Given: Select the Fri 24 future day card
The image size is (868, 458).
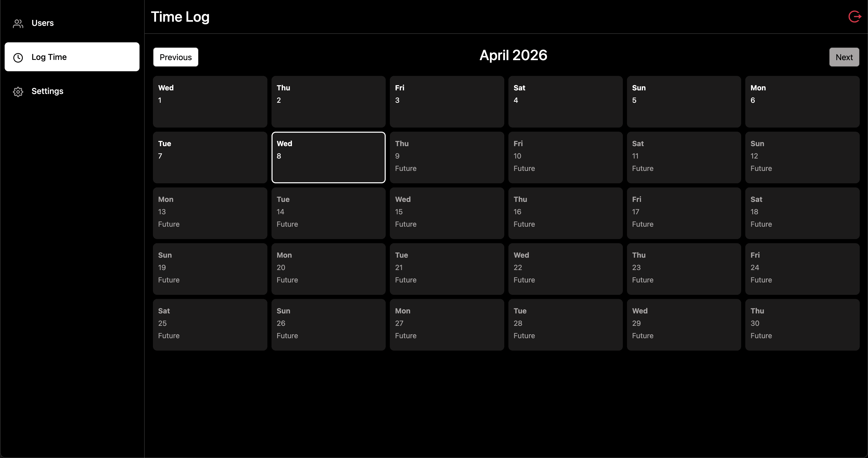Looking at the screenshot, I should click(802, 269).
